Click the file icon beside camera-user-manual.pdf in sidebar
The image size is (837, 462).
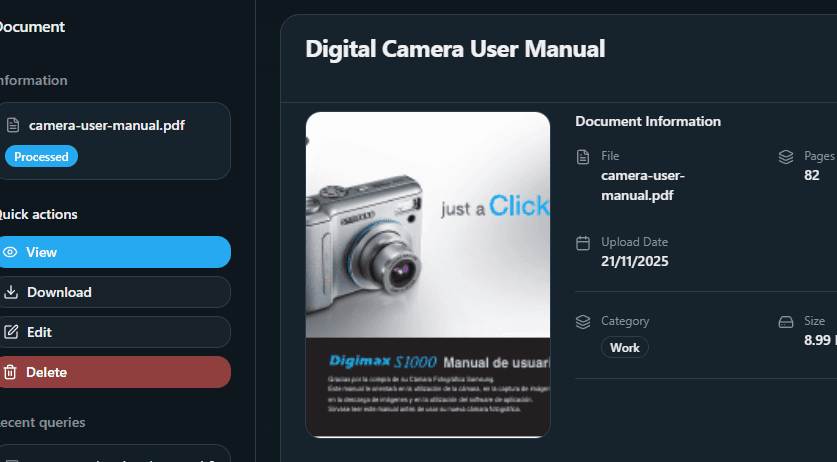pos(13,126)
